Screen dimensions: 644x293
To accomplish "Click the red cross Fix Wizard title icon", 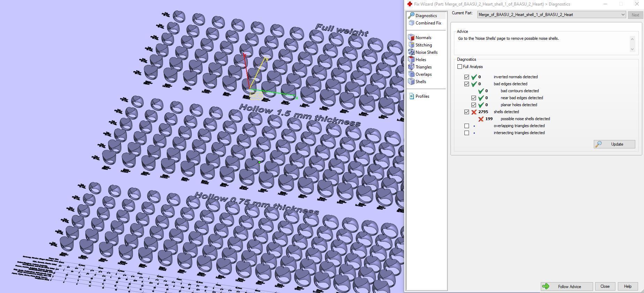I will point(410,4).
